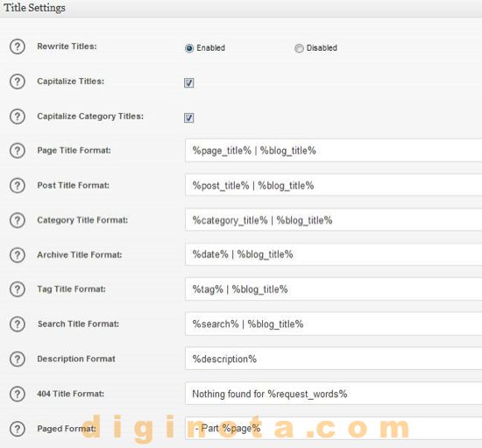The height and width of the screenshot is (448, 482).
Task: Click the 'Archive Title Format:' label
Action: click(x=79, y=255)
